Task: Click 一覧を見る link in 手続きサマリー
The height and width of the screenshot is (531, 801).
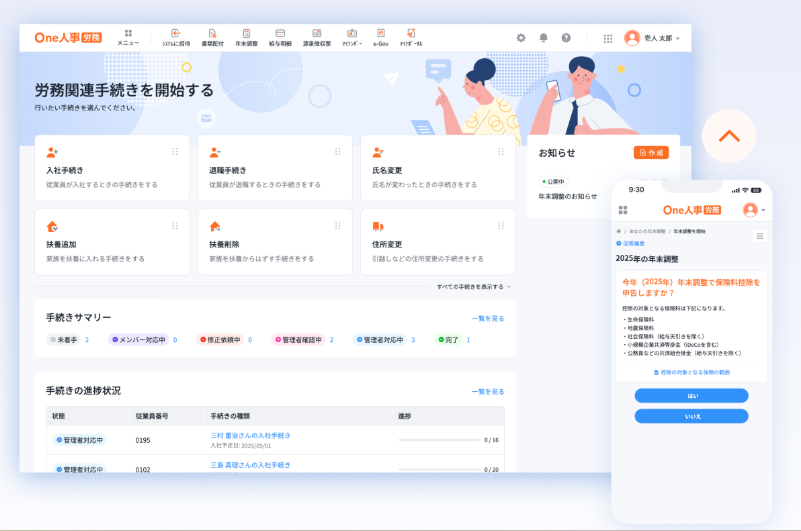Action: point(488,318)
